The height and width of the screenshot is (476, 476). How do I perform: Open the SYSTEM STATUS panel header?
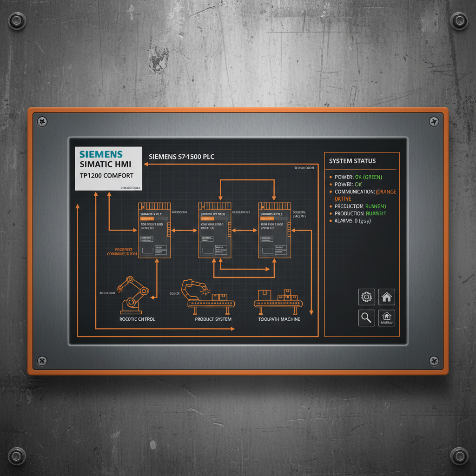352,161
